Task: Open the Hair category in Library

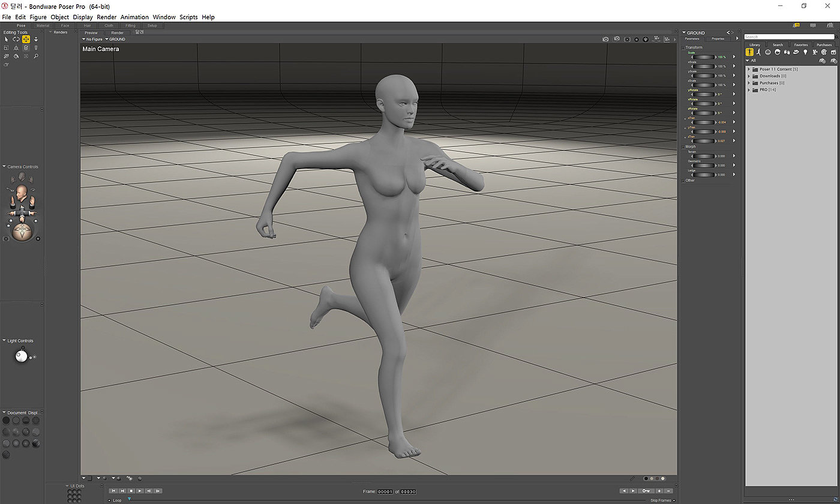Action: coord(777,52)
